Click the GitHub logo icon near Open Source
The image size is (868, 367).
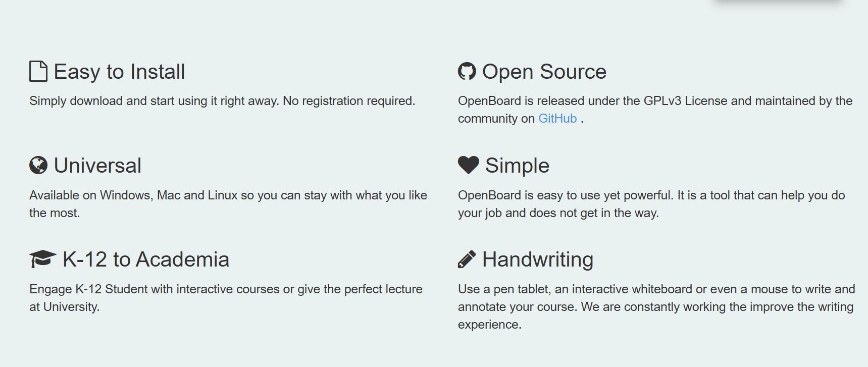467,71
